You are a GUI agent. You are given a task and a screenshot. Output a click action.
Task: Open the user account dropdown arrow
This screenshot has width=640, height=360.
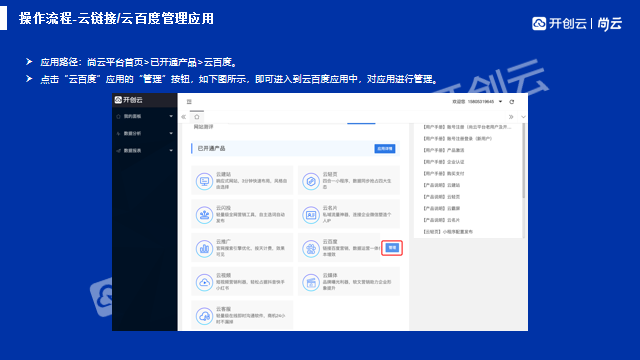coord(500,102)
